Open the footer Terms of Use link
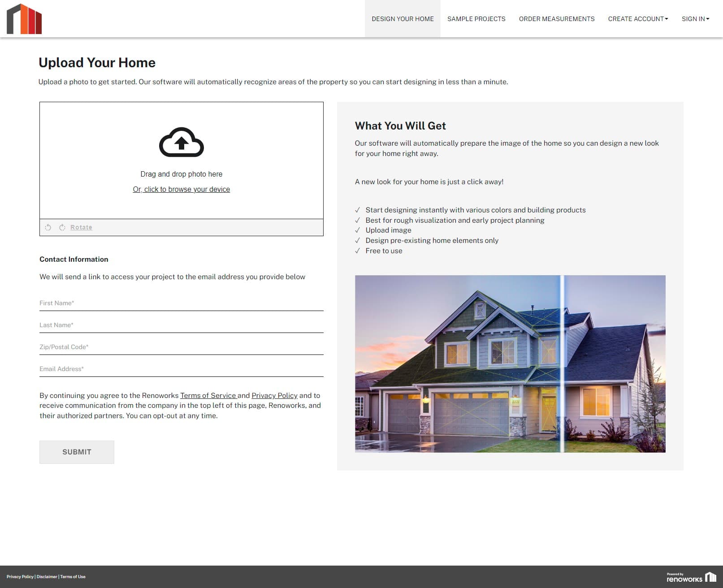The height and width of the screenshot is (588, 723). (73, 577)
